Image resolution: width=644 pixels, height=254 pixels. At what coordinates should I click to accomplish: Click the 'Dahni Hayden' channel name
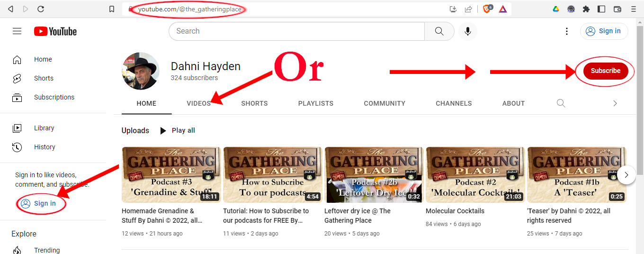pyautogui.click(x=206, y=66)
